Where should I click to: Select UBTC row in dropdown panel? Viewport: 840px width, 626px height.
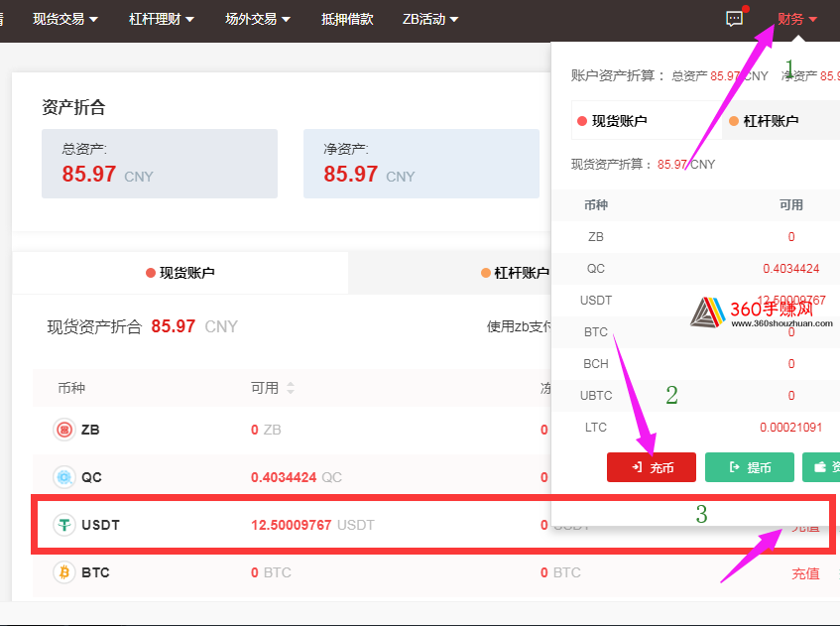[x=696, y=396]
